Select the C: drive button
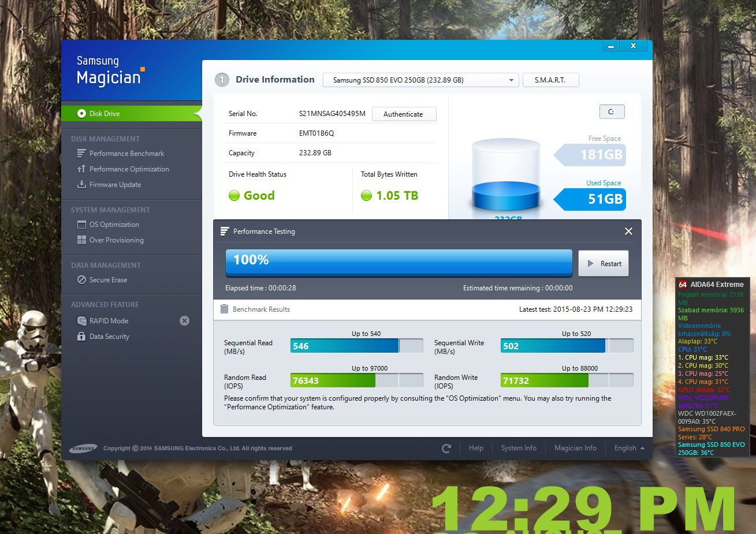Viewport: 756px width, 534px height. click(x=612, y=112)
